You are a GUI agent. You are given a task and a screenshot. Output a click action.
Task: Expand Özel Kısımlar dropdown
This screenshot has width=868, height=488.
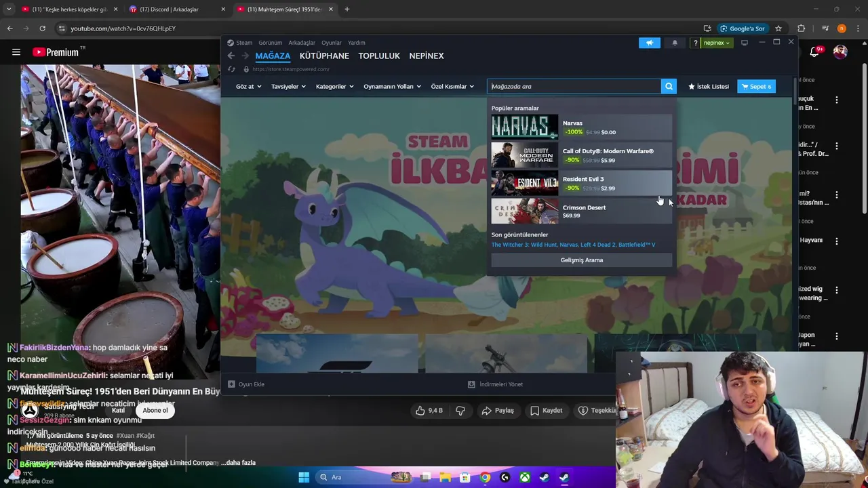coord(452,87)
